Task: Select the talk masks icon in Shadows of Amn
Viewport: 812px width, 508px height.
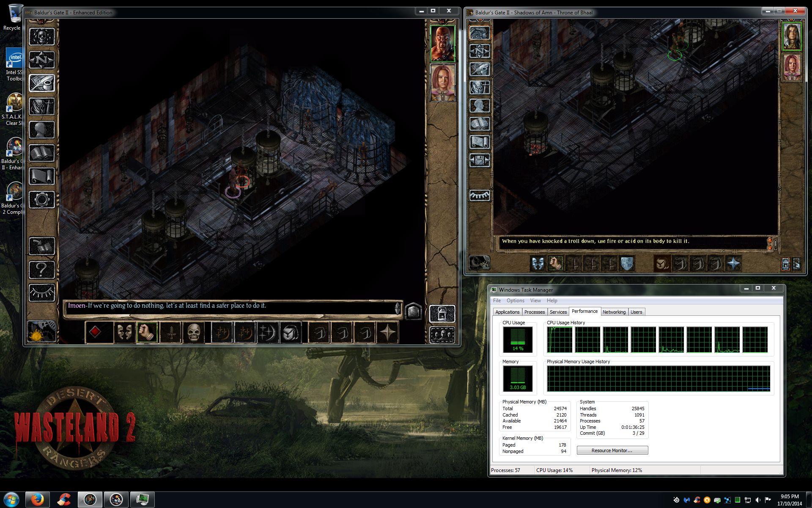Action: pyautogui.click(x=538, y=264)
